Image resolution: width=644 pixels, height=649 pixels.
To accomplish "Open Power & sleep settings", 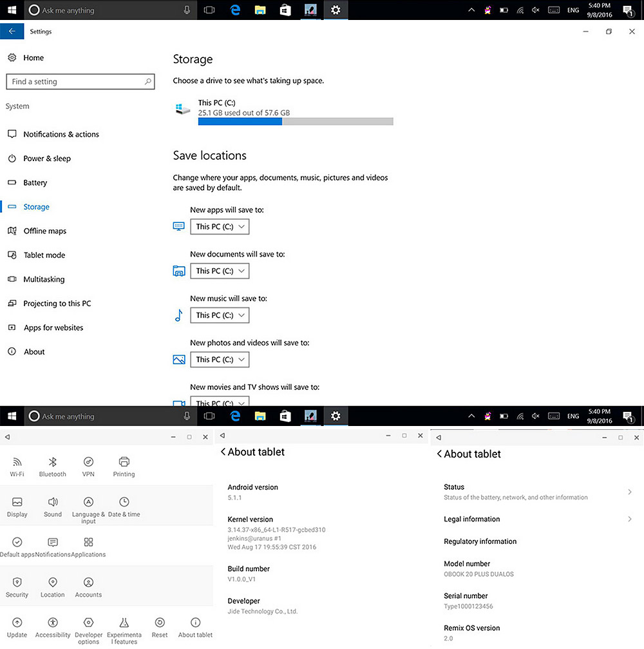I will click(x=39, y=159).
